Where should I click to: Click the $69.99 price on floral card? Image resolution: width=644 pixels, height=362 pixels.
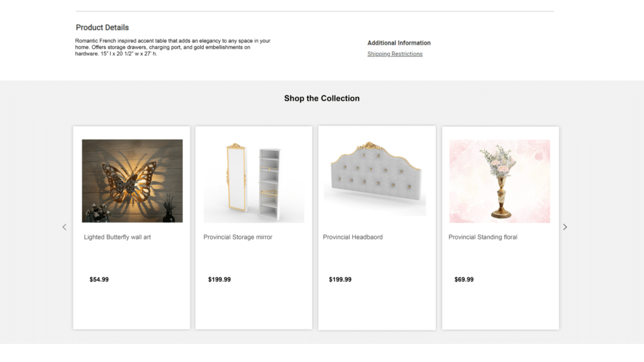pyautogui.click(x=464, y=280)
